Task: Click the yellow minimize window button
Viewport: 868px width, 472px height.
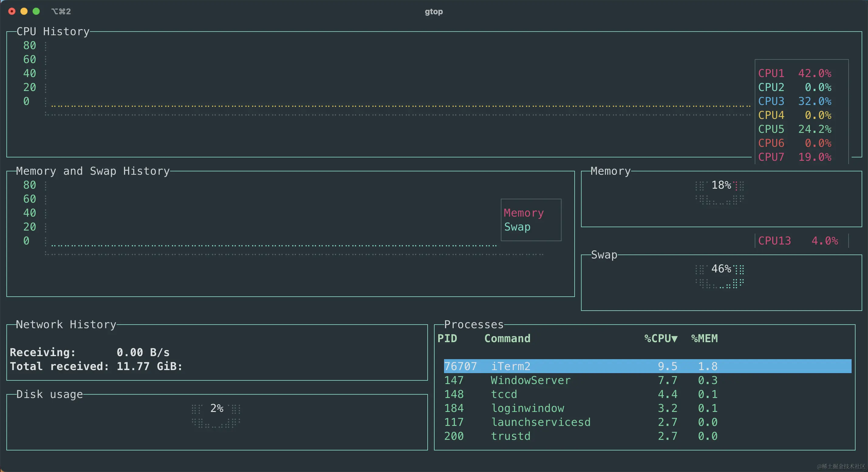Action: point(24,12)
